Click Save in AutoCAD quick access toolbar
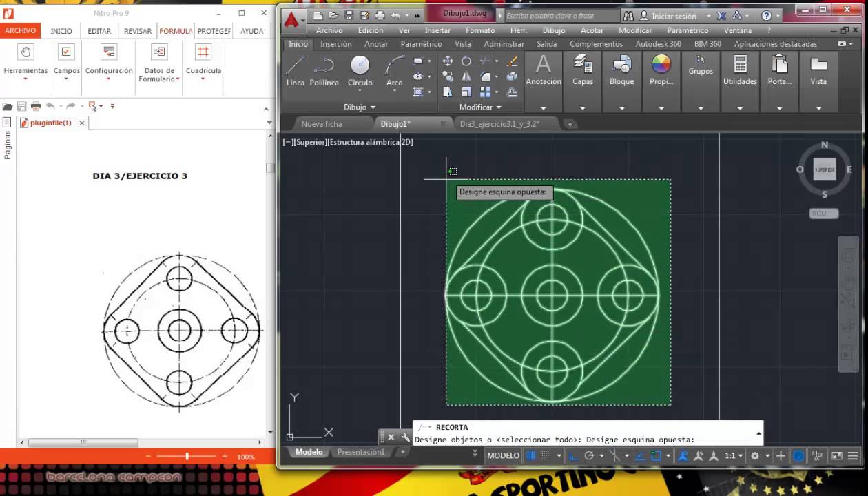868x496 pixels. pyautogui.click(x=349, y=15)
